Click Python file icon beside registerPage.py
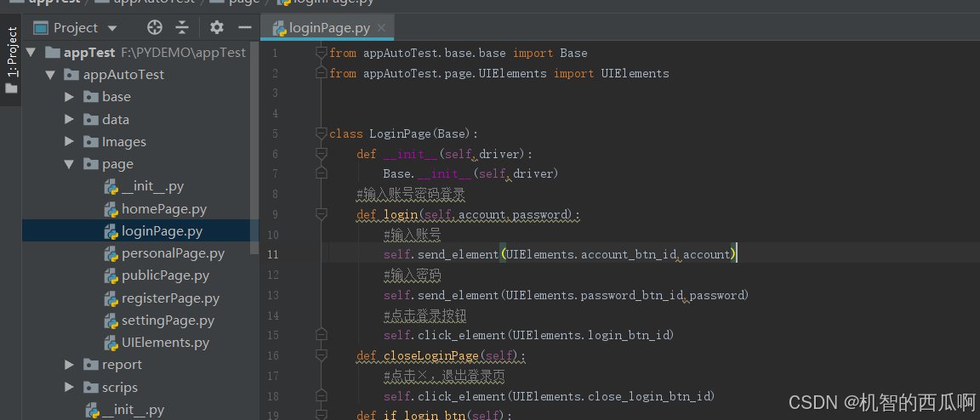 click(x=111, y=298)
